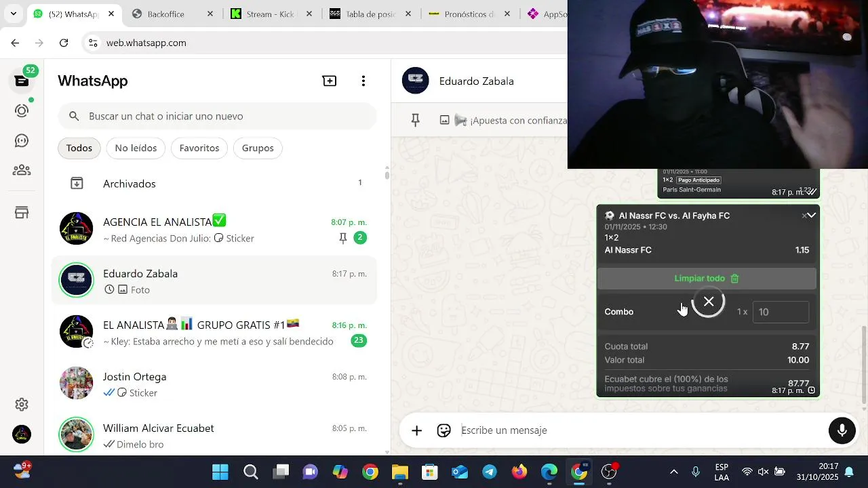Image resolution: width=868 pixels, height=488 pixels.
Task: Open the emoji picker
Action: [444, 430]
